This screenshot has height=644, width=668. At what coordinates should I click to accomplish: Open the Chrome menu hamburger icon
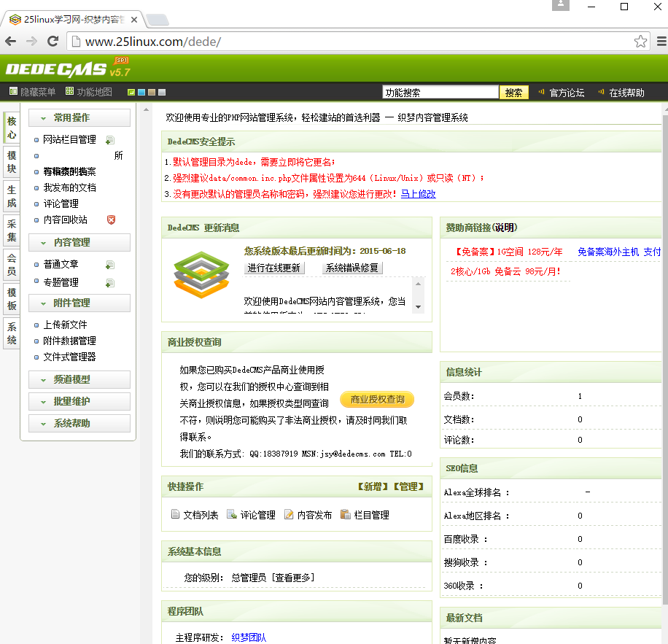click(x=661, y=42)
